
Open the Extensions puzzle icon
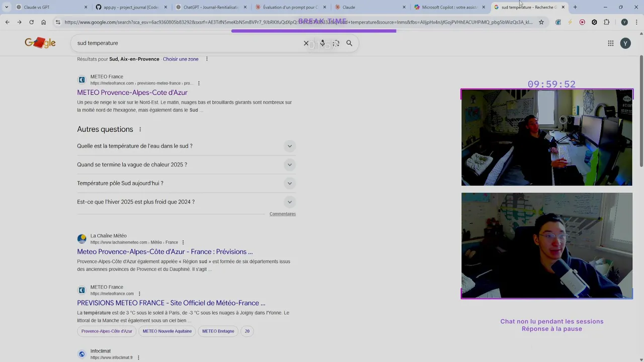606,22
